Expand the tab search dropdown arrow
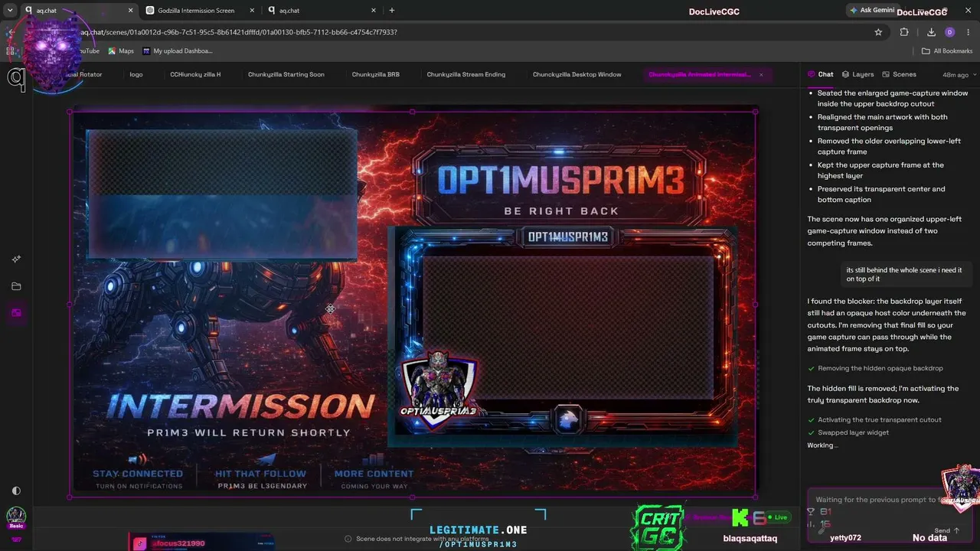This screenshot has width=980, height=551. pyautogui.click(x=10, y=11)
